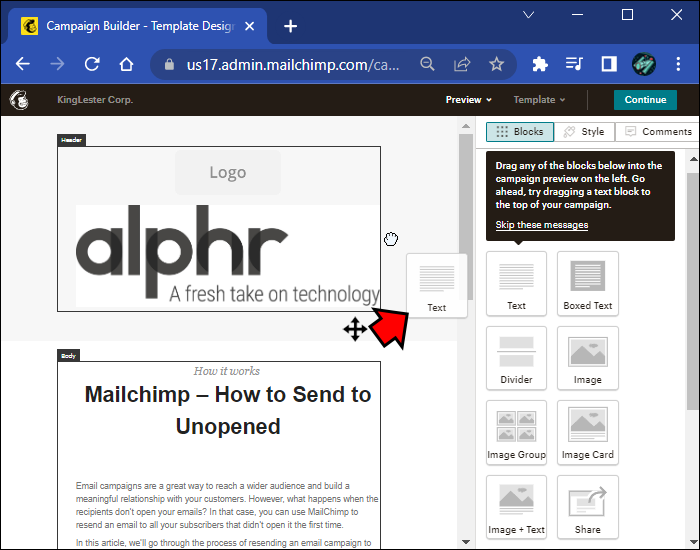
Task: Click the preview pane scroll up arrow
Action: tap(466, 126)
